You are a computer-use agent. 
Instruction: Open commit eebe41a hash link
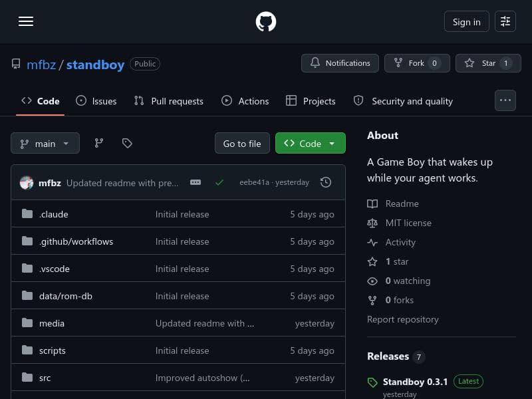coord(254,182)
